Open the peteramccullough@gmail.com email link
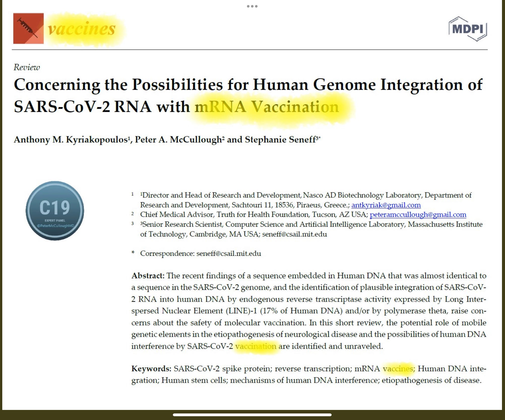The image size is (505, 420). [418, 215]
